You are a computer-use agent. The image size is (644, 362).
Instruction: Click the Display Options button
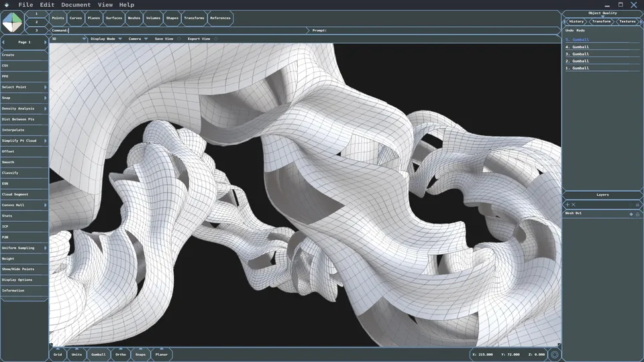click(x=24, y=280)
